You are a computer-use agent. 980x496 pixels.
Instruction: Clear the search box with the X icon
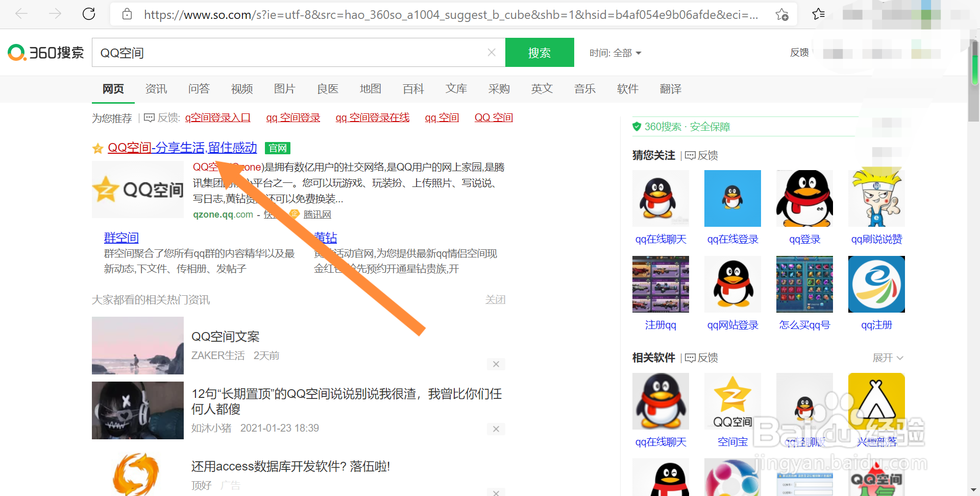click(492, 52)
